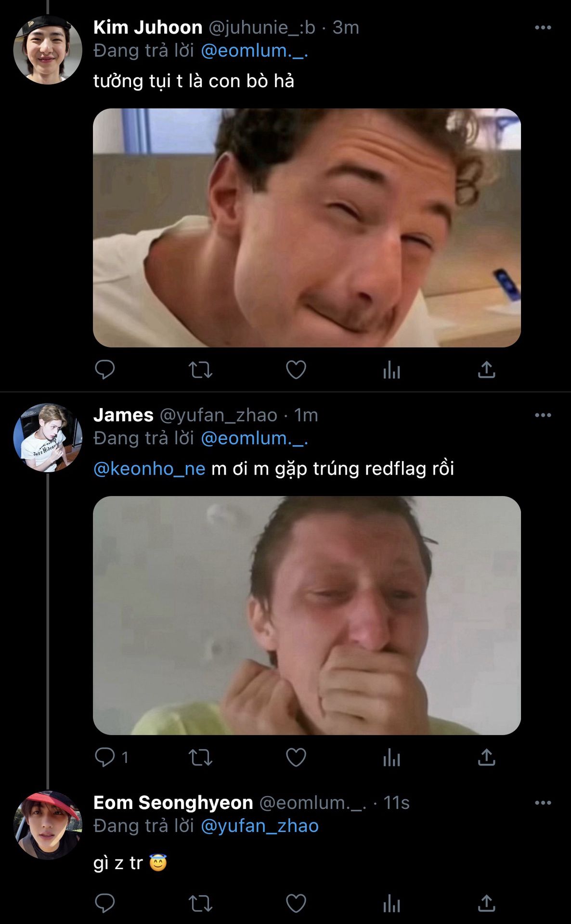
Task: Retweet Kim Juhoon's tweet
Action: (x=200, y=370)
